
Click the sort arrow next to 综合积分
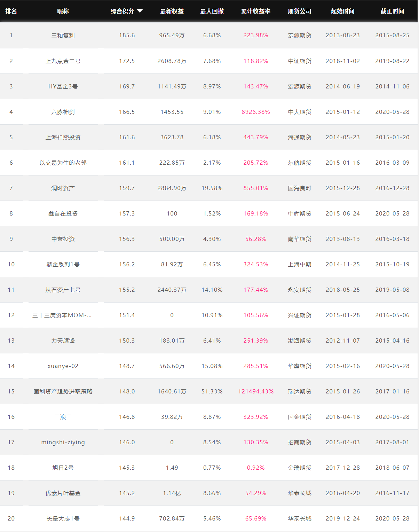pyautogui.click(x=140, y=11)
